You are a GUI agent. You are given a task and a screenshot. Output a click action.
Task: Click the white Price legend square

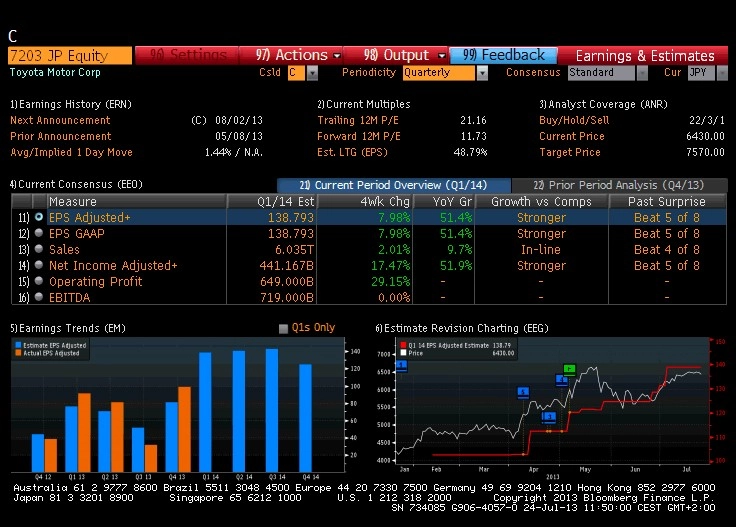pos(403,353)
